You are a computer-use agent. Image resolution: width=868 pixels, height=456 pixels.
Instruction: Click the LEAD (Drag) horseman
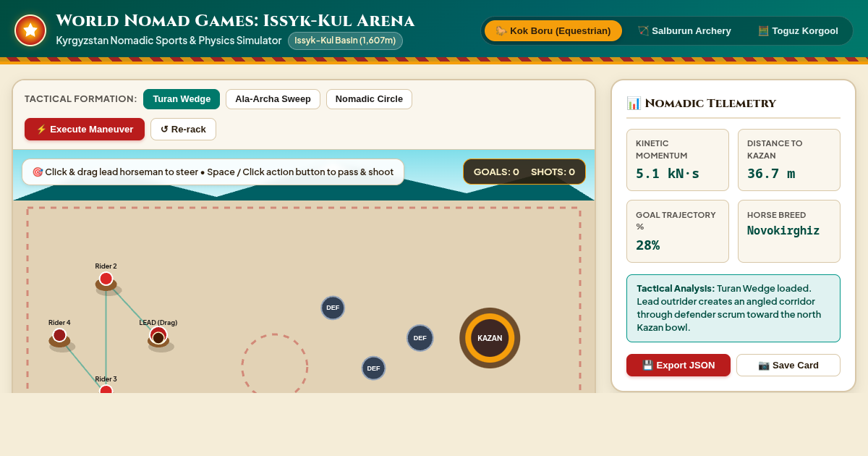[x=159, y=337]
